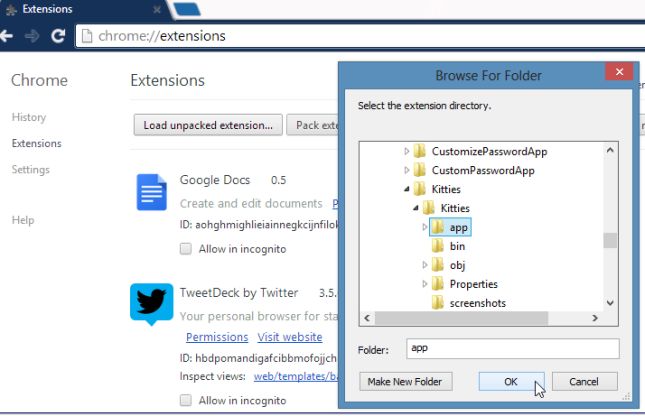Click the folder tree scroll right arrow
Image resolution: width=645 pixels, height=416 pixels.
coord(595,318)
